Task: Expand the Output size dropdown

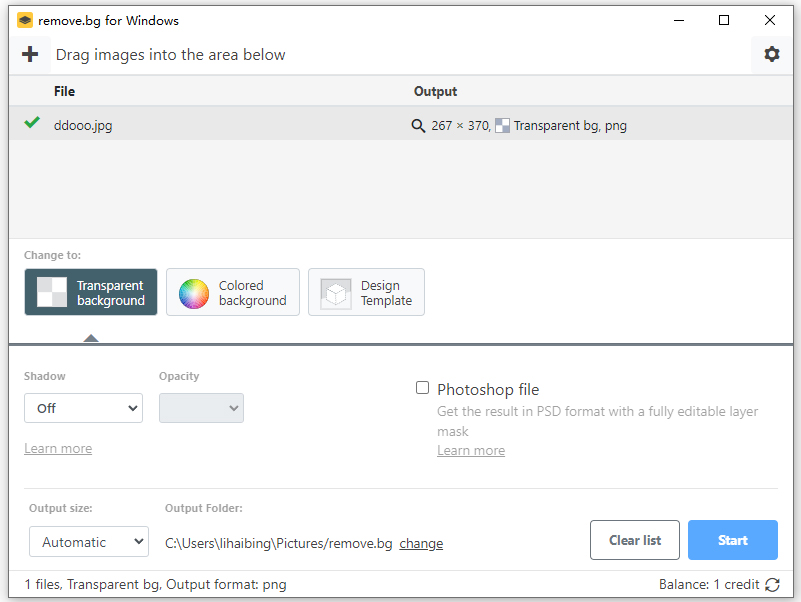Action: [88, 542]
